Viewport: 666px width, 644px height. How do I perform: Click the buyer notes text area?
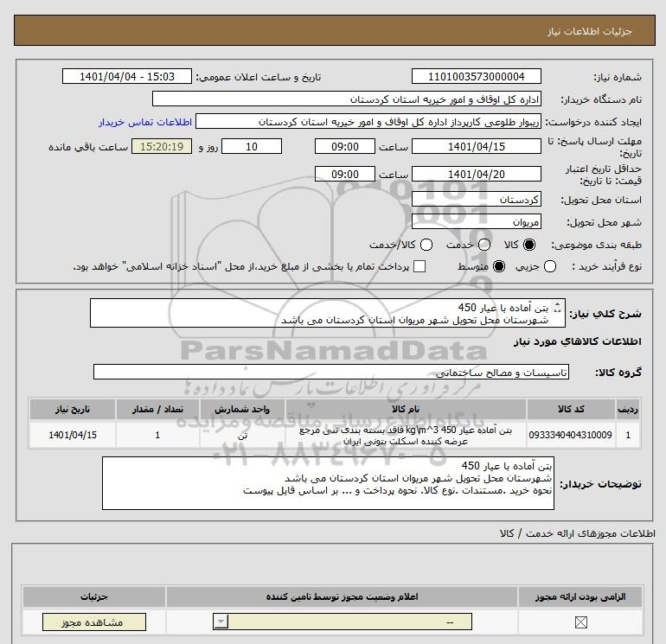pyautogui.click(x=328, y=483)
